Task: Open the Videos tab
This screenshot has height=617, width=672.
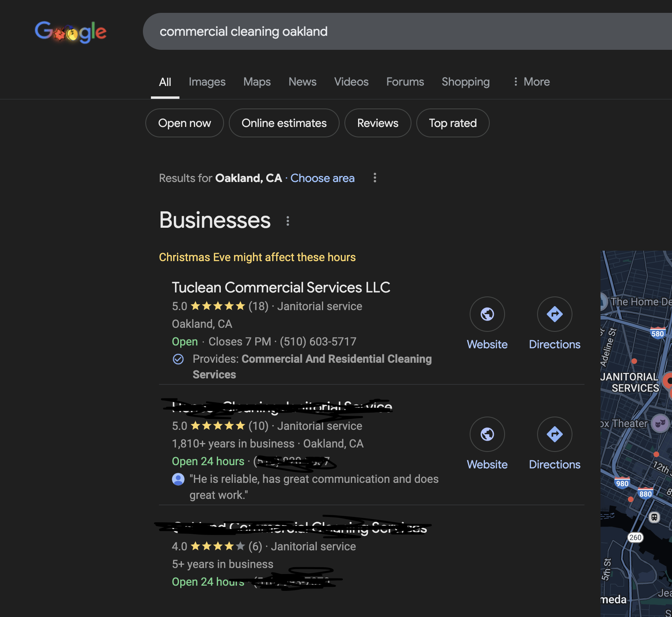Action: (x=351, y=82)
